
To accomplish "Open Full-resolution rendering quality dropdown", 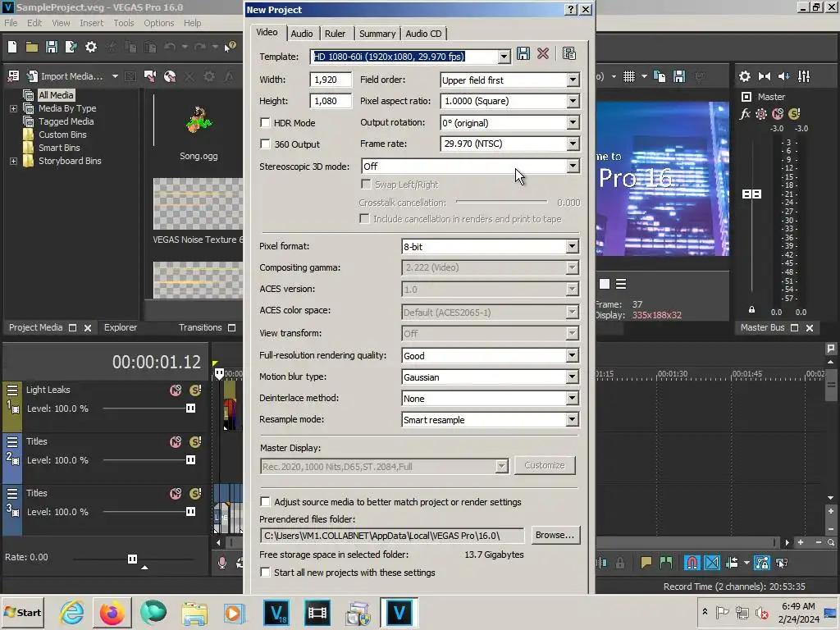I will coord(572,356).
